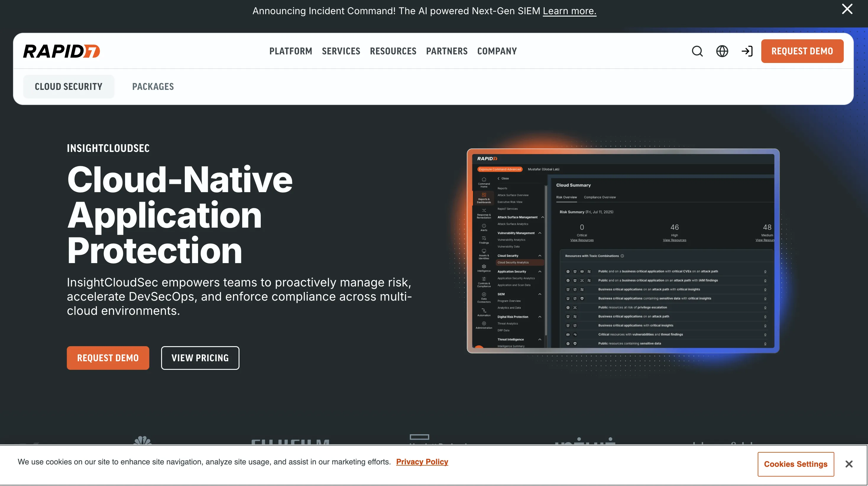Click the Request Demo button in header
Viewport: 868px width, 486px height.
(802, 51)
